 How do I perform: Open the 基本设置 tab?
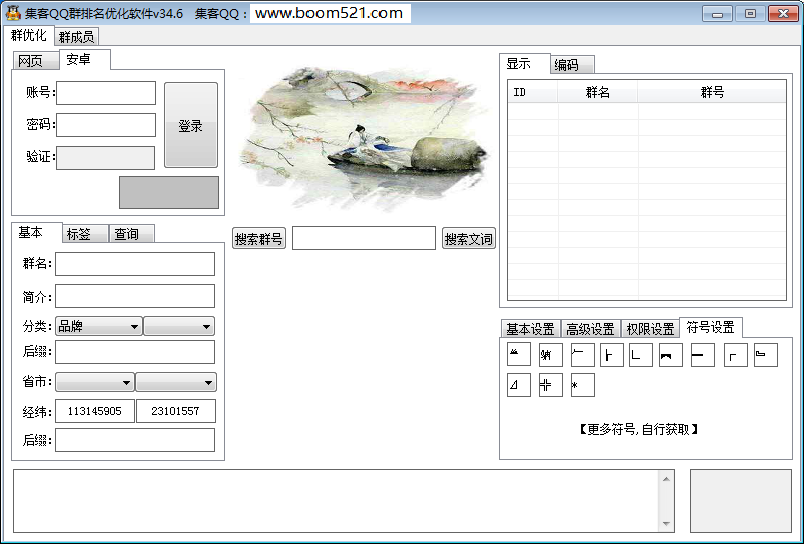tap(531, 329)
